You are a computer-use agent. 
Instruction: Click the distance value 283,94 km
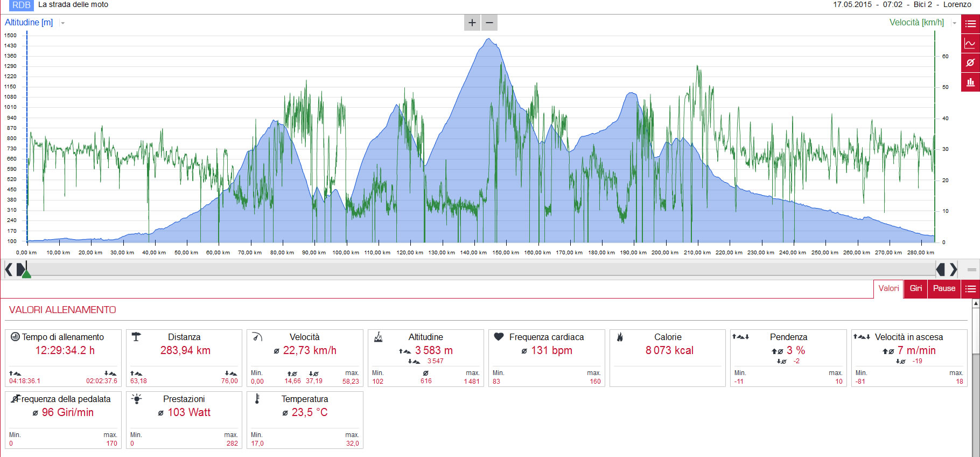point(185,350)
